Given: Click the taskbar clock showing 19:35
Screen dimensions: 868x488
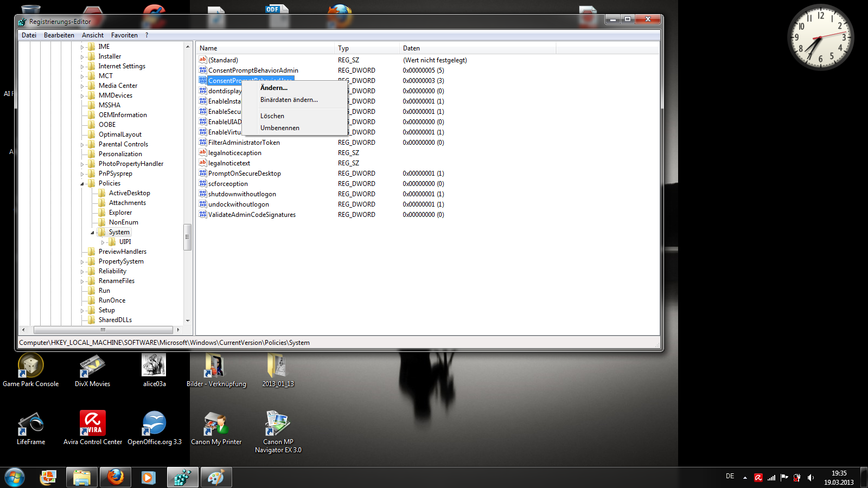Looking at the screenshot, I should click(x=839, y=478).
